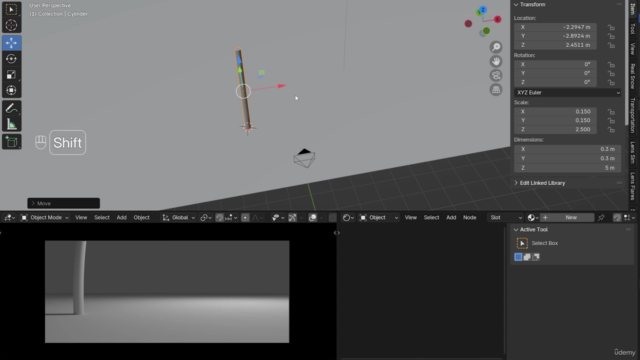
Task: Set Select Box mode to new selection
Action: [x=518, y=257]
